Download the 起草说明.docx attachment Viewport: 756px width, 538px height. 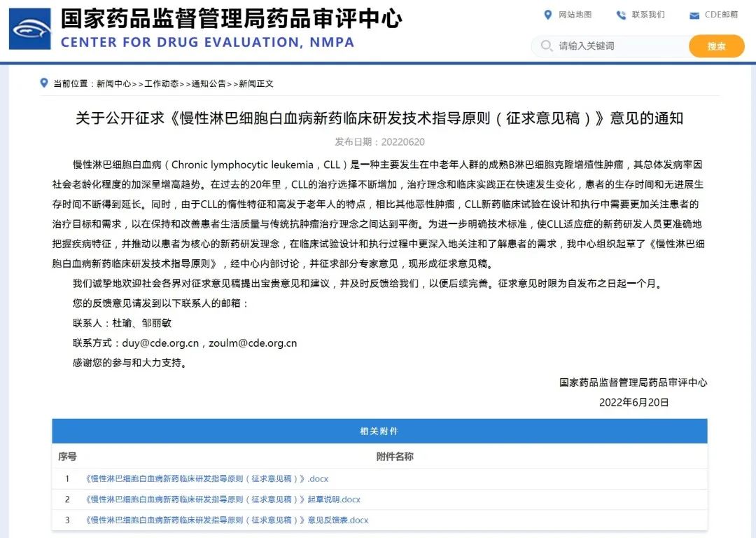click(x=223, y=499)
